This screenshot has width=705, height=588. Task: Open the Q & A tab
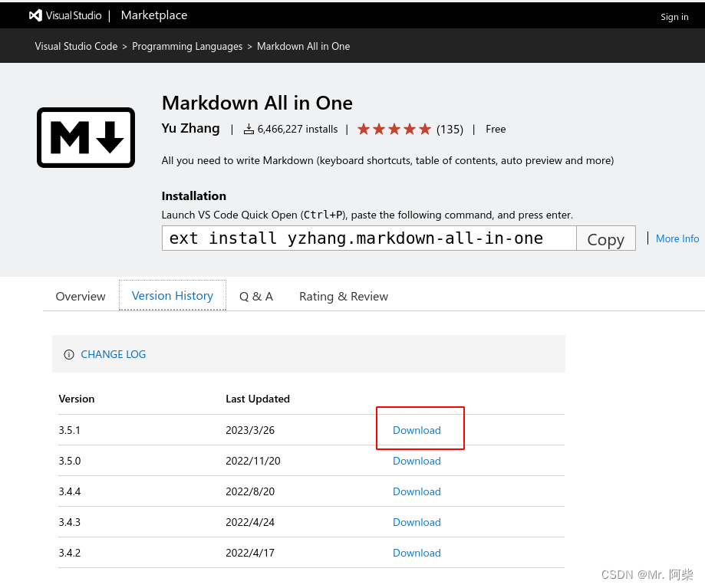[256, 297]
